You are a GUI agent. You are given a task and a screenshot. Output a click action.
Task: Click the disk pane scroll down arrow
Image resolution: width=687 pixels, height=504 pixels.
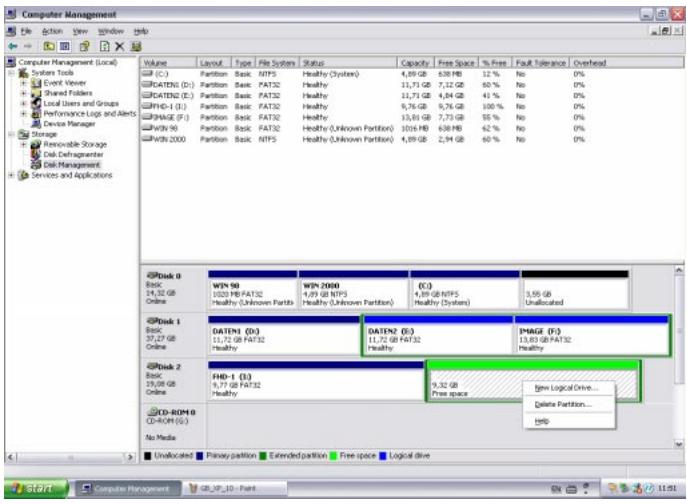pos(679,444)
